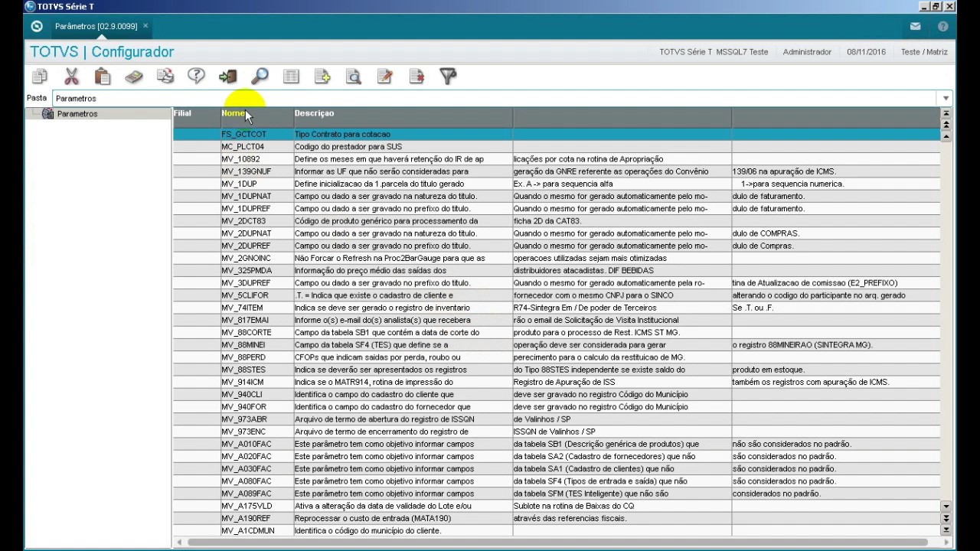Select the MV_A1CDMUN parameter row

click(x=557, y=530)
